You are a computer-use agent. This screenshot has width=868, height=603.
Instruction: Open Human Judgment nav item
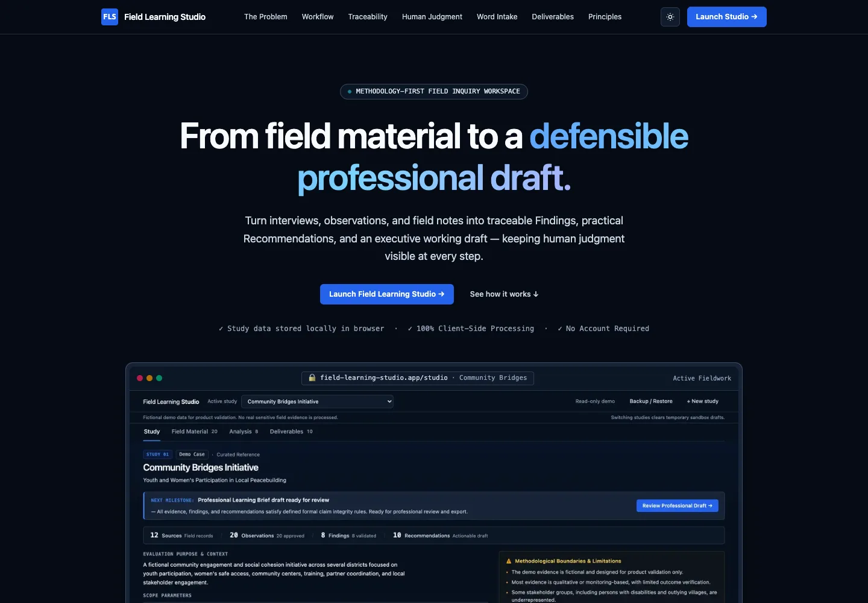click(x=432, y=17)
